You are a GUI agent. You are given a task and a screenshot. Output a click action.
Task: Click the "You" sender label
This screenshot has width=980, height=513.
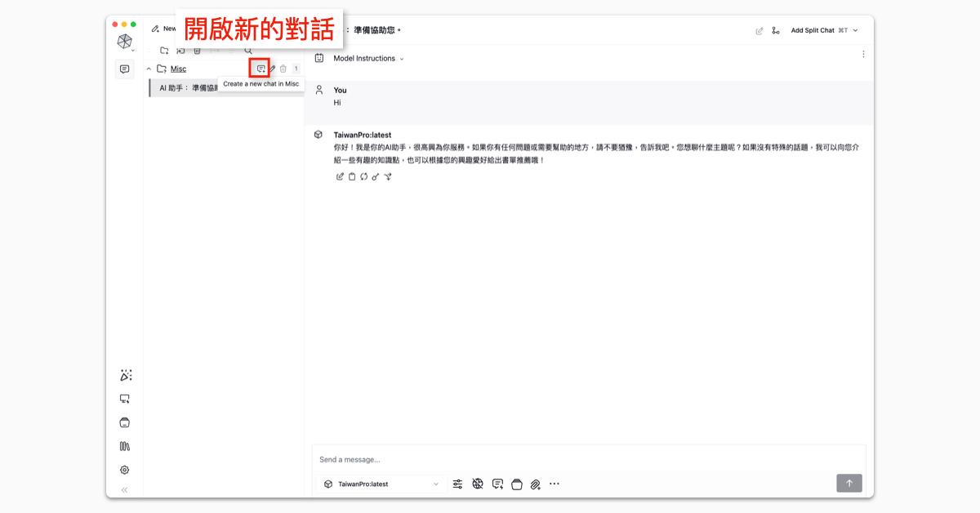pyautogui.click(x=340, y=90)
